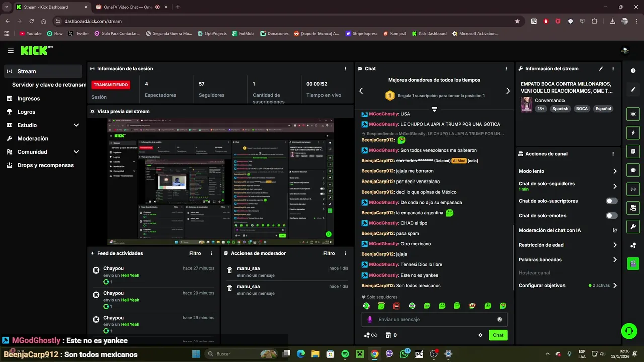Click the purple microphone icon in the message box
644x362 pixels.
coord(370,319)
